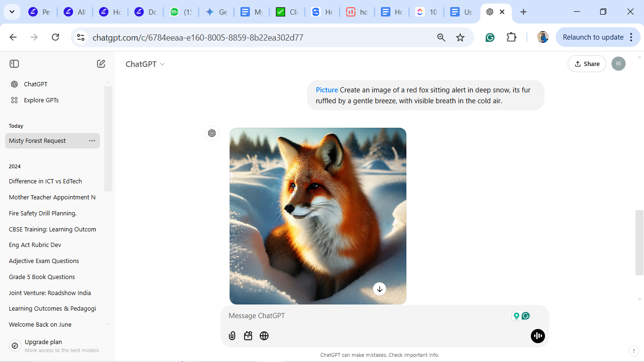
Task: Open a new browser tab
Action: tap(523, 12)
